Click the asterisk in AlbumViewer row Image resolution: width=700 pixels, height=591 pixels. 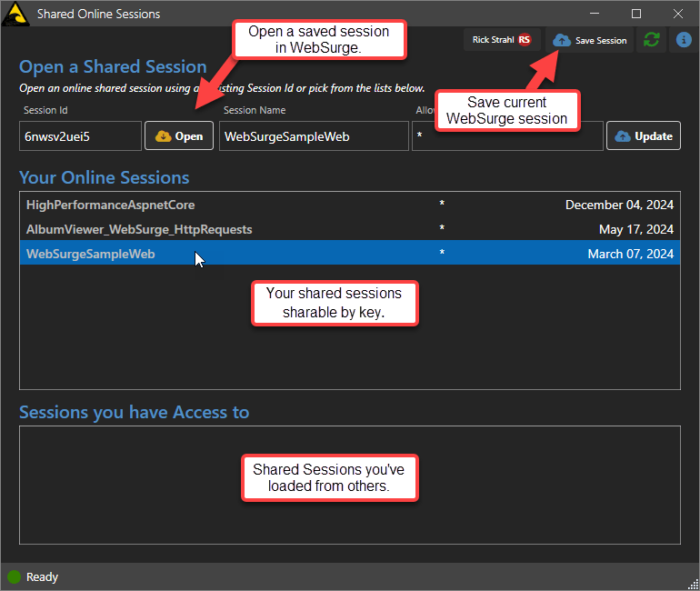[x=442, y=228]
